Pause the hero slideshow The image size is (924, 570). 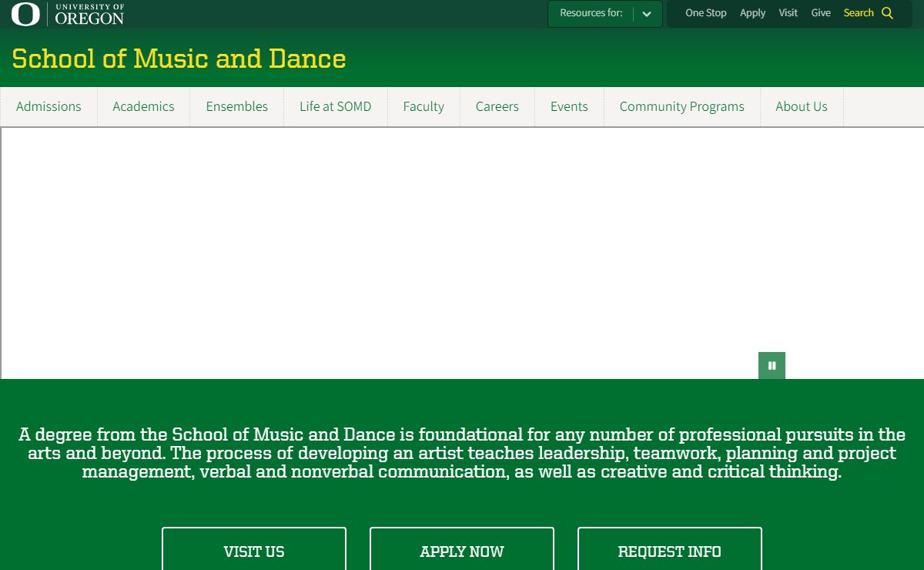coord(772,366)
